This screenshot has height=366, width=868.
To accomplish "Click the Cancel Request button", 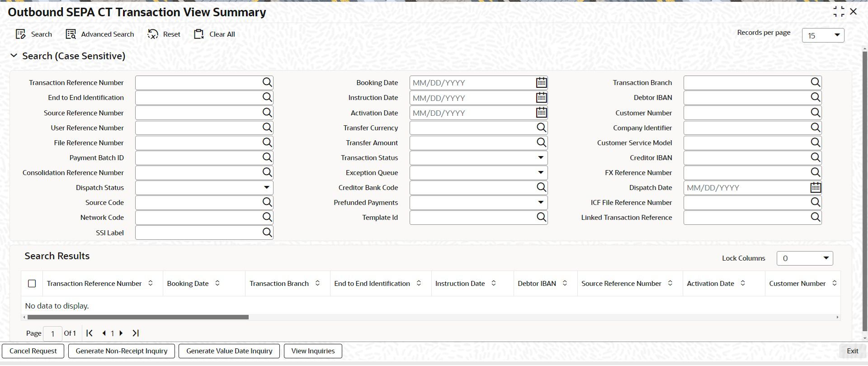I will pos(33,351).
